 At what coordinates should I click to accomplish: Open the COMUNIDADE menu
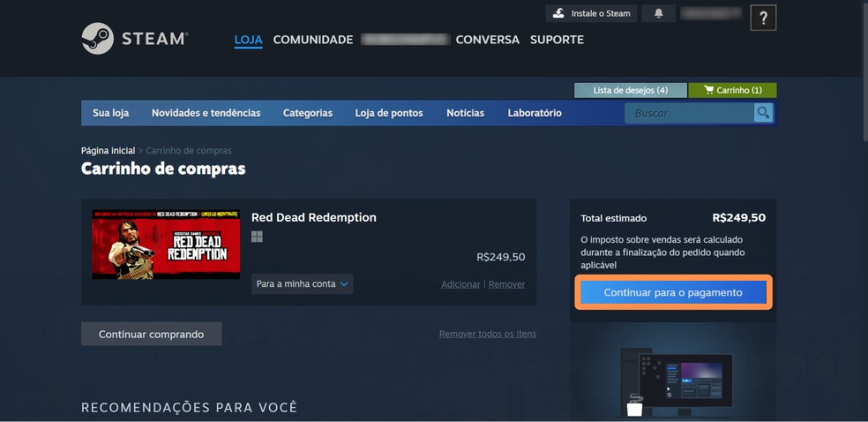313,40
